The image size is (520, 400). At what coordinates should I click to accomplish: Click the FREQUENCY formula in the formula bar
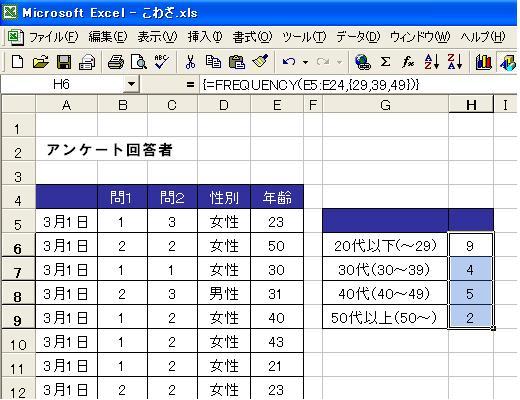(x=310, y=85)
